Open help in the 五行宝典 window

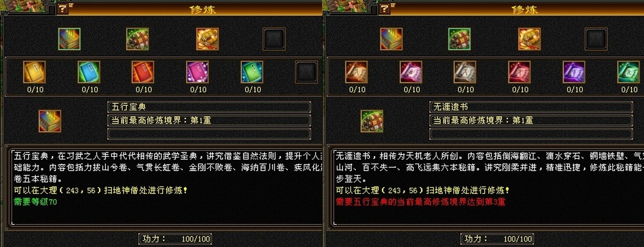point(63,9)
